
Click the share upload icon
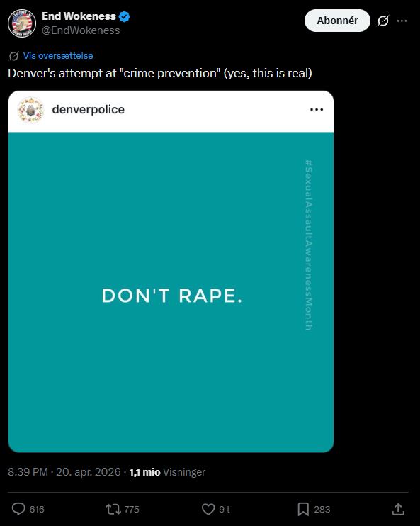coord(398,509)
